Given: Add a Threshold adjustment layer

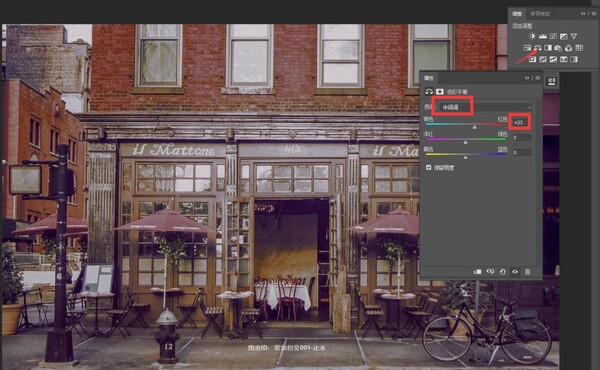Looking at the screenshot, I should [x=553, y=59].
